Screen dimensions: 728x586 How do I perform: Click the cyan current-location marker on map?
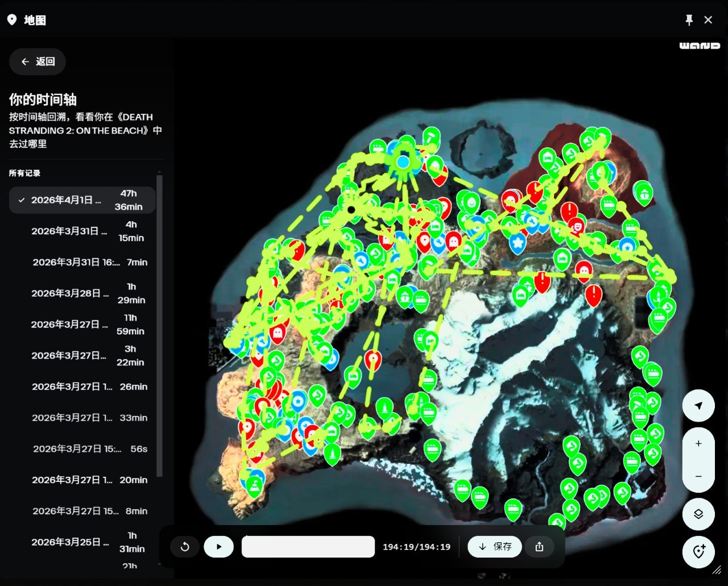(x=403, y=163)
